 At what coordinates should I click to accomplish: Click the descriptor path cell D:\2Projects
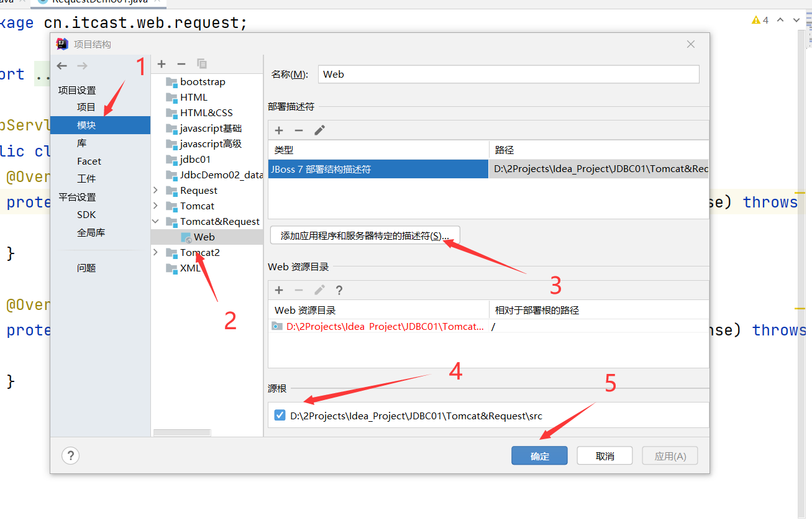(598, 168)
